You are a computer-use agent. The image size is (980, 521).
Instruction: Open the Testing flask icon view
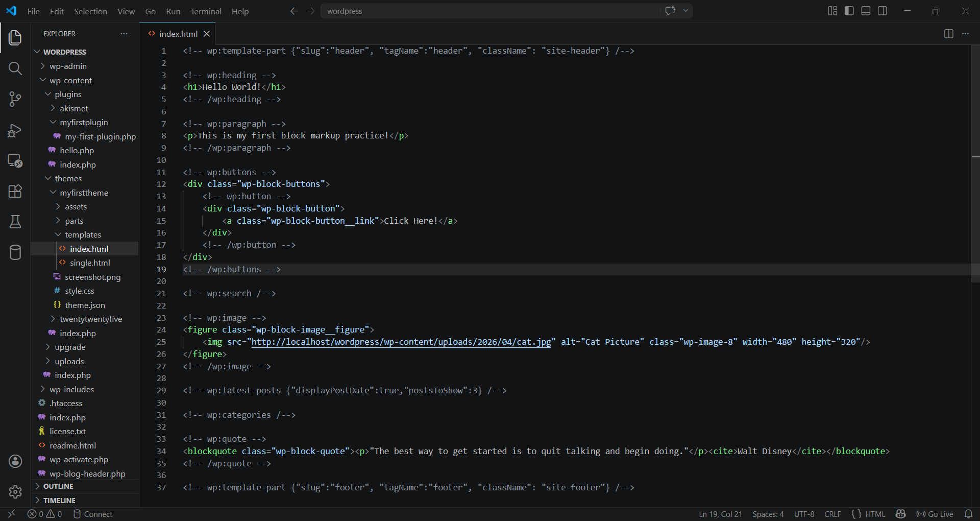point(15,222)
